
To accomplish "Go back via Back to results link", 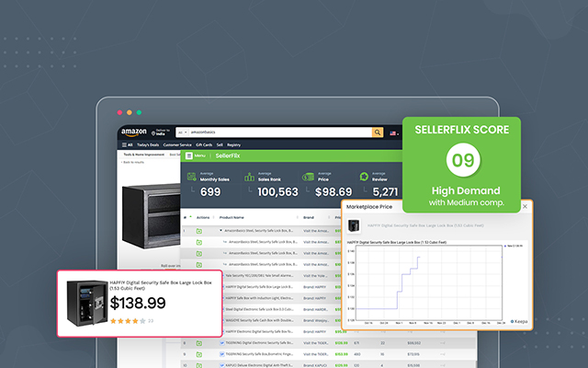I will pyautogui.click(x=132, y=162).
